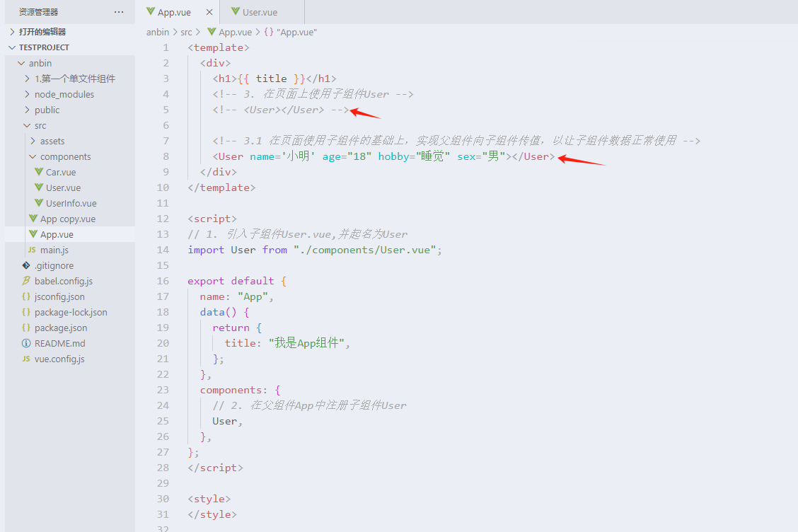Open README.md file
This screenshot has width=798, height=532.
(x=70, y=343)
